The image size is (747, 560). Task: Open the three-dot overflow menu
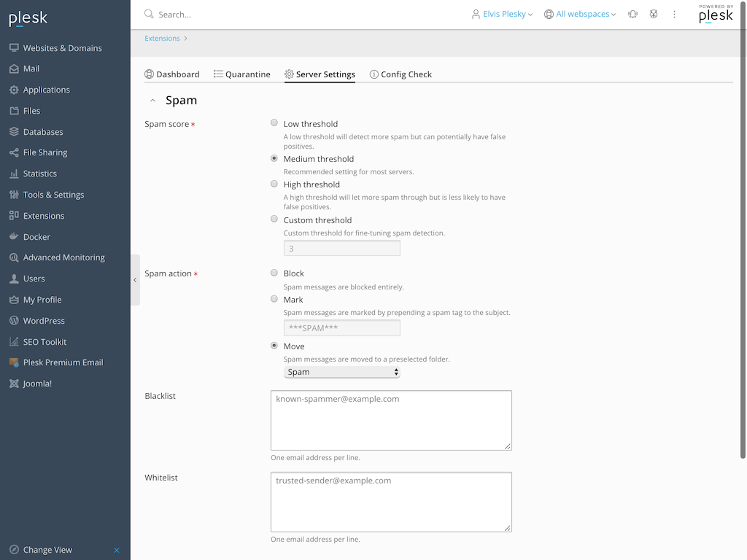point(673,13)
